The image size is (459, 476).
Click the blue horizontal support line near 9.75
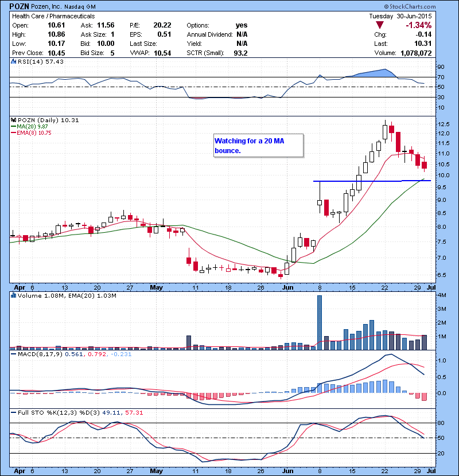tap(372, 181)
